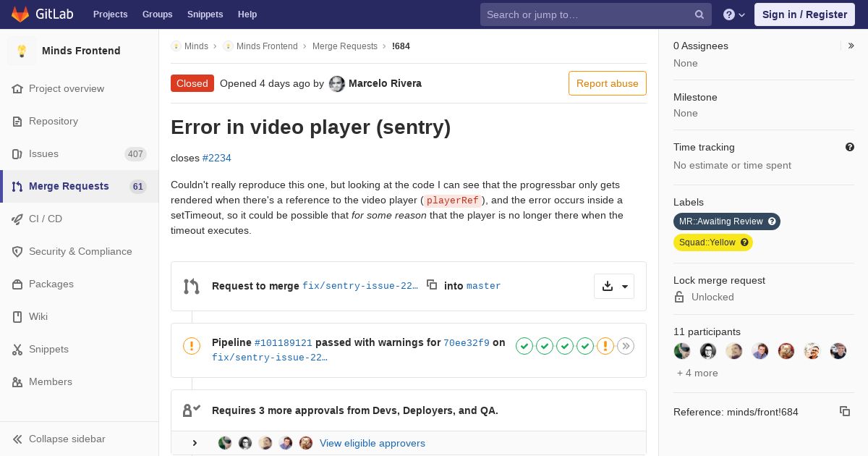Open Security & Compliance shield icon
This screenshot has width=868, height=456.
pyautogui.click(x=17, y=251)
